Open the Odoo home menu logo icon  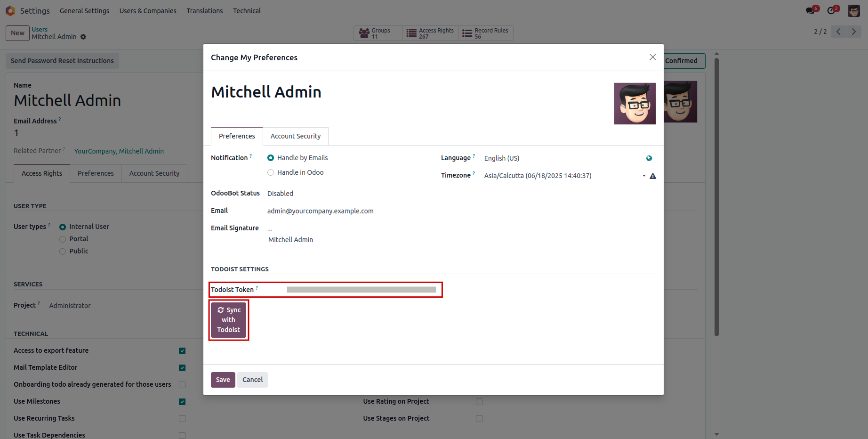[x=10, y=10]
